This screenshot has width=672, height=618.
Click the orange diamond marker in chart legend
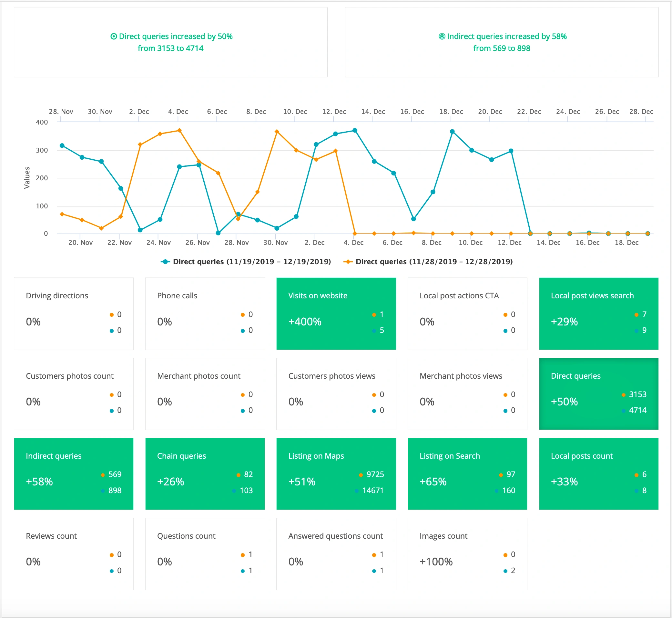point(348,262)
